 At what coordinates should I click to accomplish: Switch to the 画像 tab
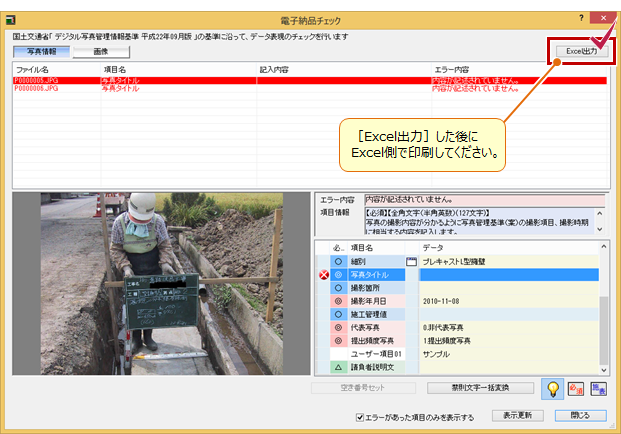[x=101, y=51]
